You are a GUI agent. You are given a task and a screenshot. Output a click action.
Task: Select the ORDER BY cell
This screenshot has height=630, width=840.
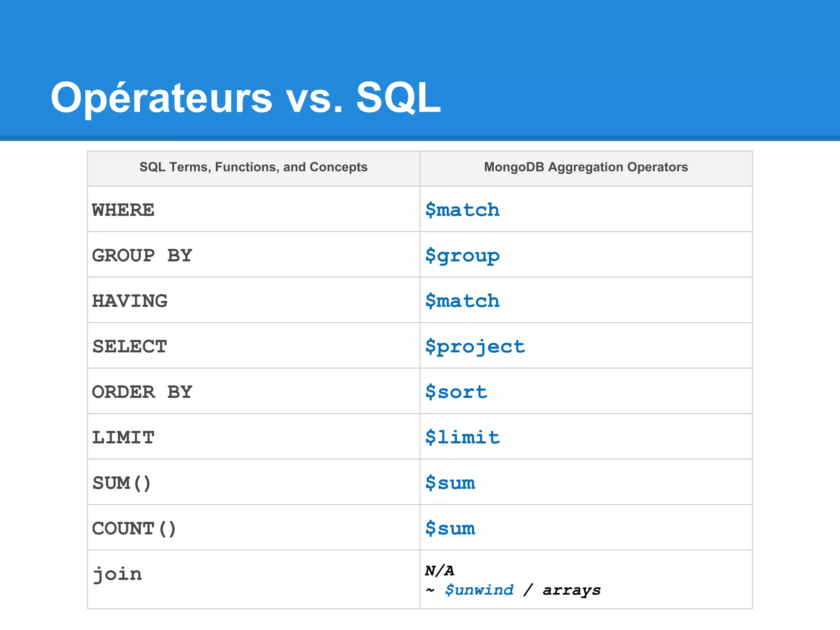tap(142, 392)
